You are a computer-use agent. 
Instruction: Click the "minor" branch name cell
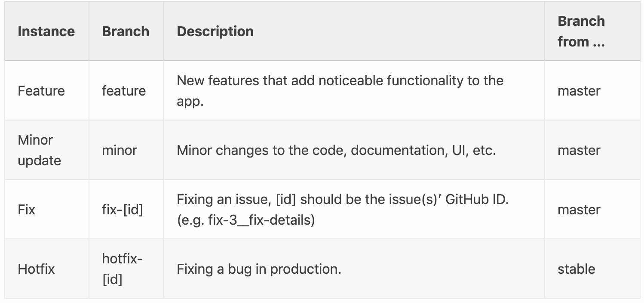[120, 150]
